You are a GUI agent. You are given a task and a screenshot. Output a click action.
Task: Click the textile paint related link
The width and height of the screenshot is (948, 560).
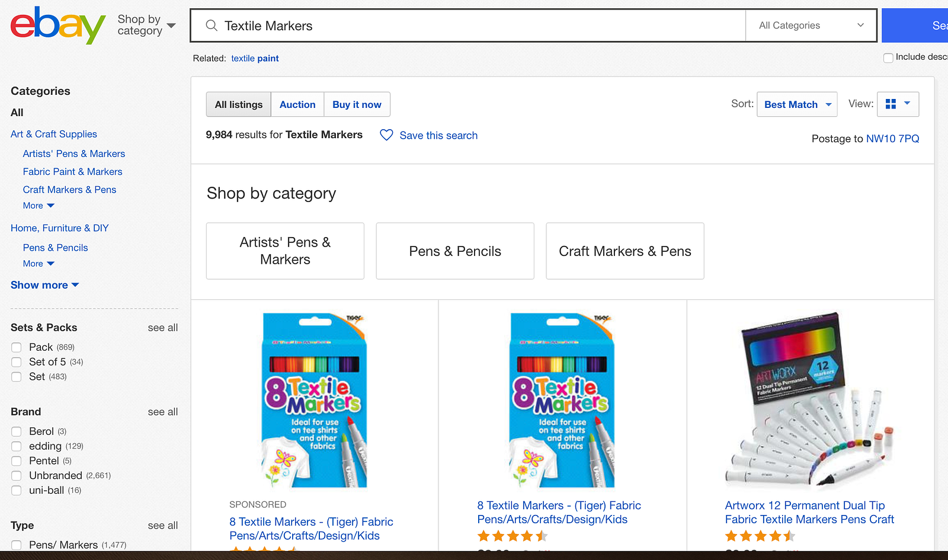coord(255,58)
